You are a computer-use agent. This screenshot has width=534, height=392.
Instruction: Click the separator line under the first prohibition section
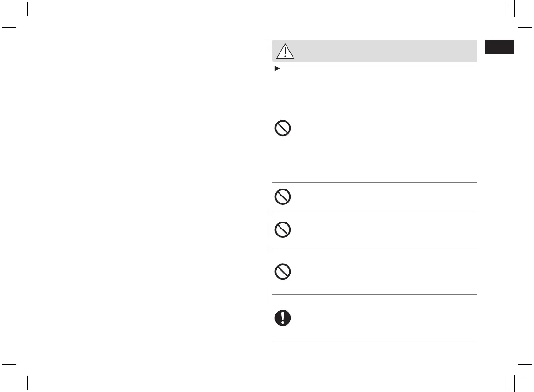click(374, 183)
